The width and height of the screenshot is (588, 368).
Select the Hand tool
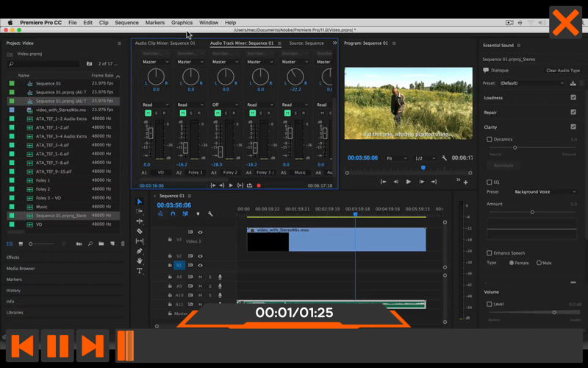point(140,261)
